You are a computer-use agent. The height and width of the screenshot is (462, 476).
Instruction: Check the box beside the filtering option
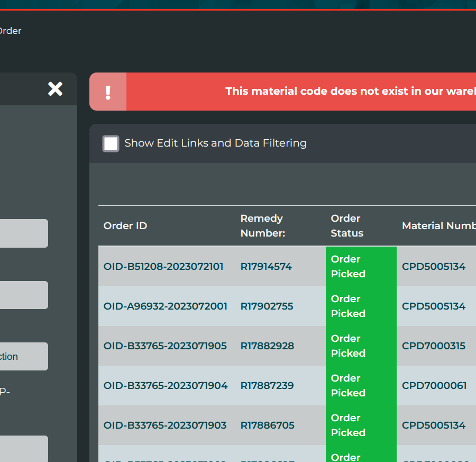pyautogui.click(x=111, y=143)
